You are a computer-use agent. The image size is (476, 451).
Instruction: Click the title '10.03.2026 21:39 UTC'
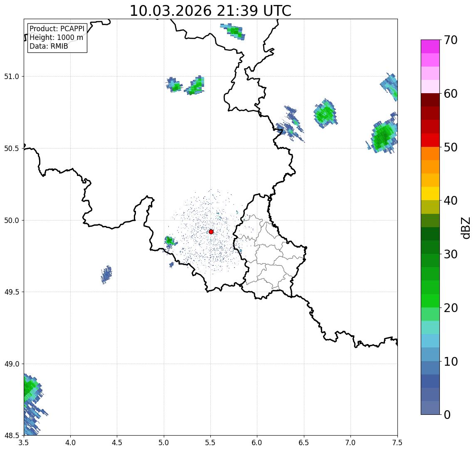[x=210, y=11]
